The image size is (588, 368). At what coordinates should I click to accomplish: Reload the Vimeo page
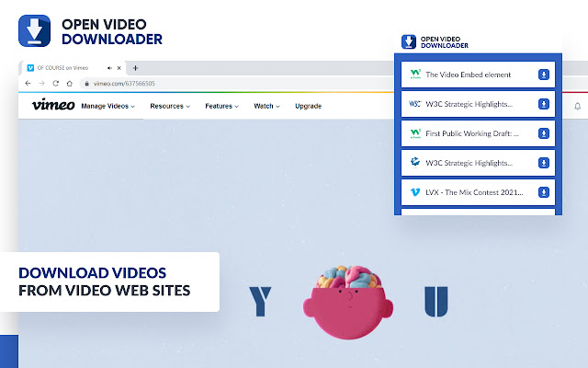point(55,84)
